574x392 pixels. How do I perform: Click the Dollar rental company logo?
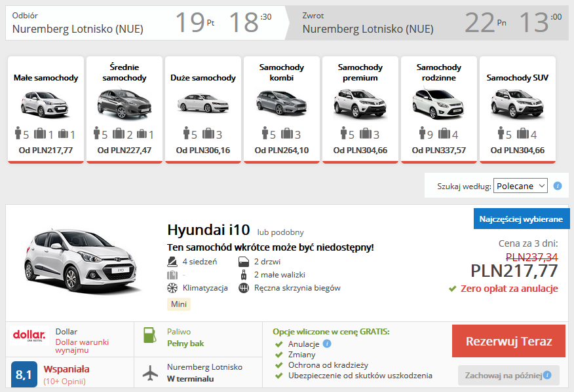(x=29, y=336)
